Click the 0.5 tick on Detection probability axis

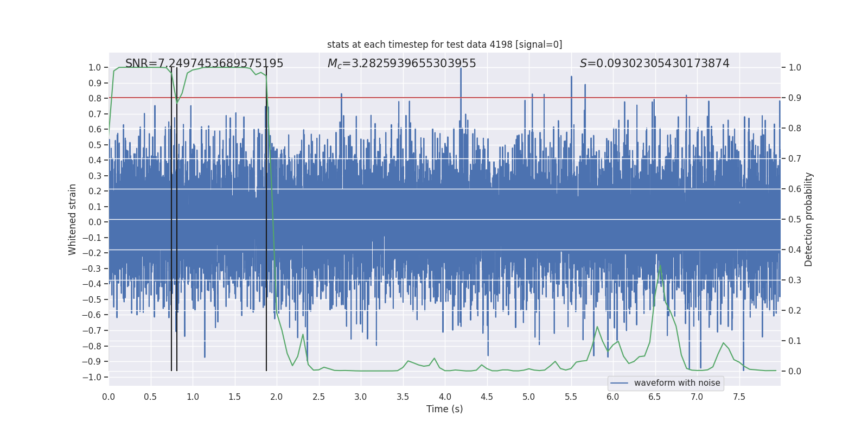795,220
